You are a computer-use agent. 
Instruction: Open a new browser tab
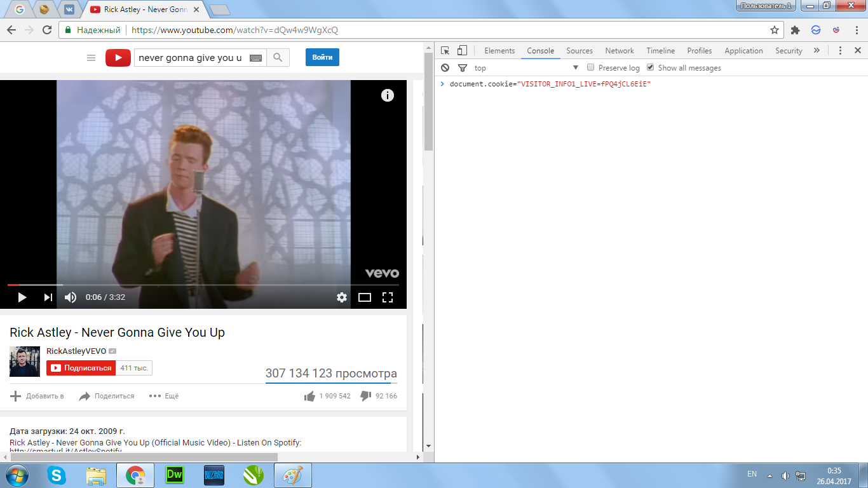point(219,10)
